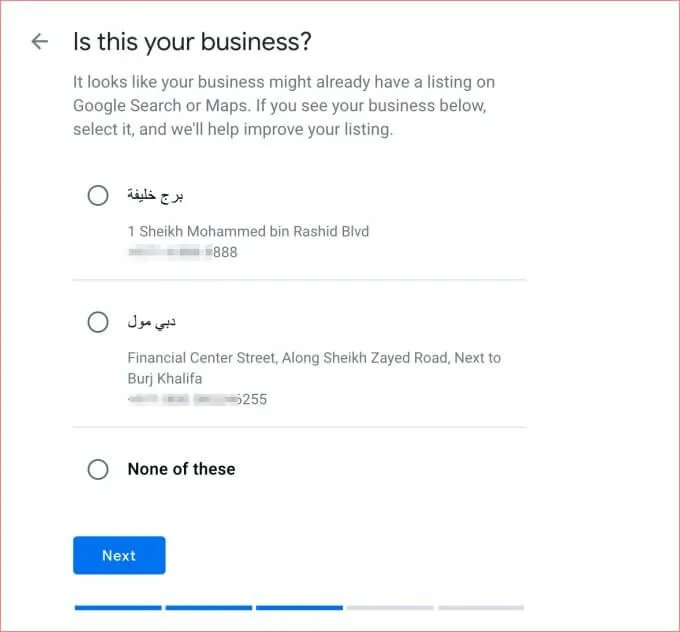Click the دبي مول business name
Screen dimensions: 680x632
(x=152, y=322)
